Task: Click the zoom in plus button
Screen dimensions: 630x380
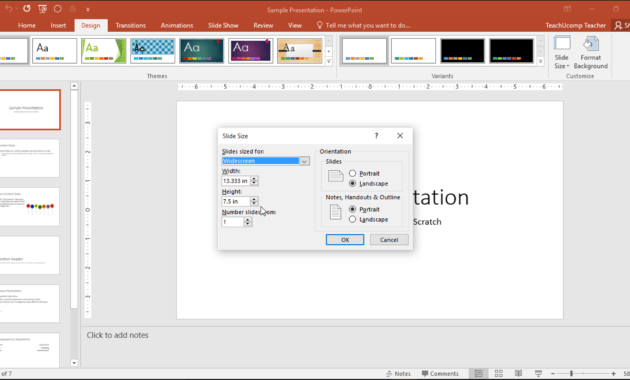Action: (x=613, y=374)
